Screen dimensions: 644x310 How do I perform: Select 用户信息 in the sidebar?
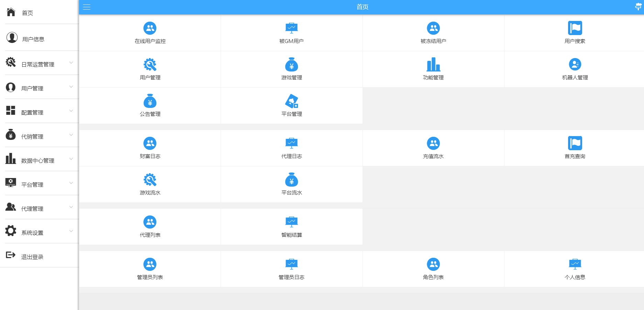click(x=33, y=39)
